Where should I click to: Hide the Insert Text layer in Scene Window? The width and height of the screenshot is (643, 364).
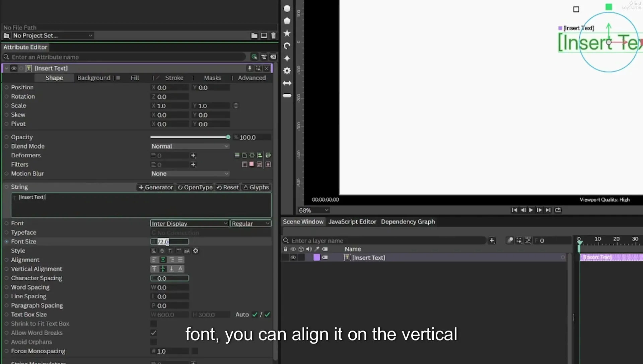coord(293,257)
